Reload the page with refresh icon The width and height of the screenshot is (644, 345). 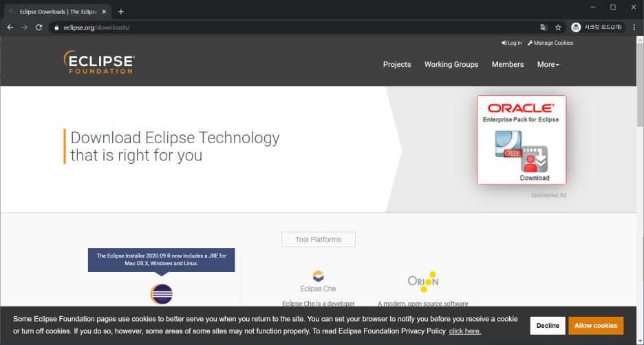click(39, 28)
